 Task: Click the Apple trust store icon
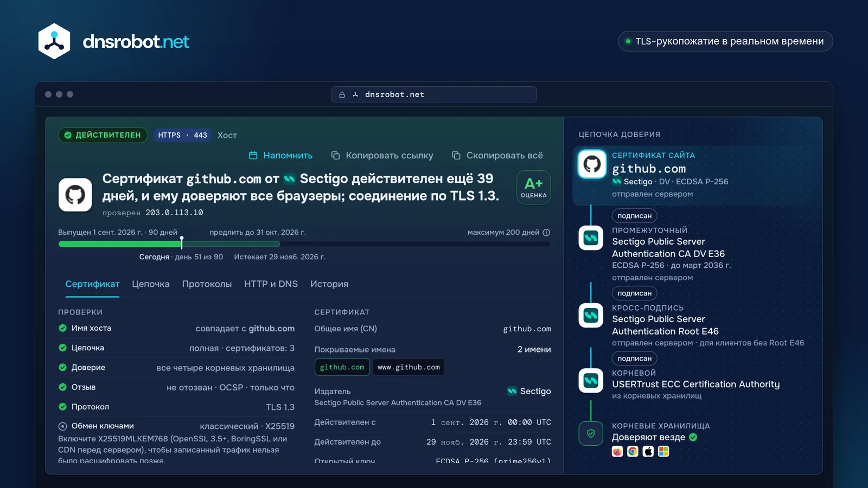tap(648, 452)
